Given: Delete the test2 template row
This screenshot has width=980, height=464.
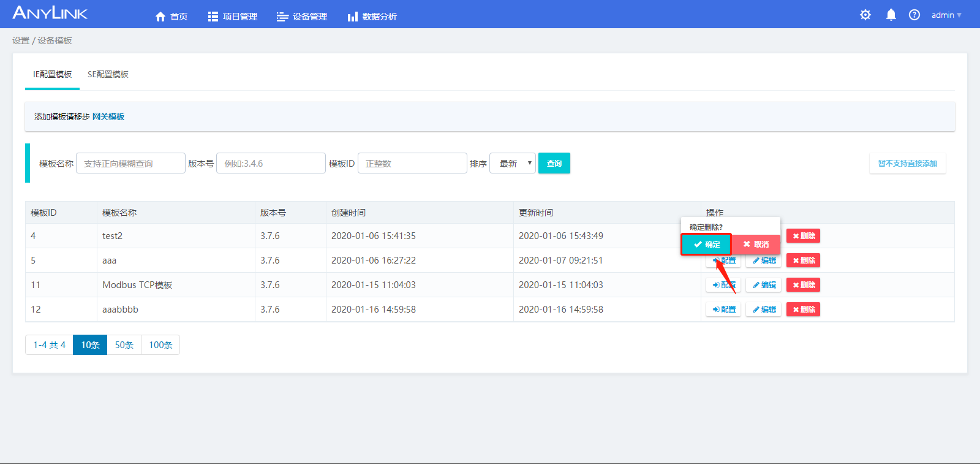Looking at the screenshot, I should pos(803,236).
